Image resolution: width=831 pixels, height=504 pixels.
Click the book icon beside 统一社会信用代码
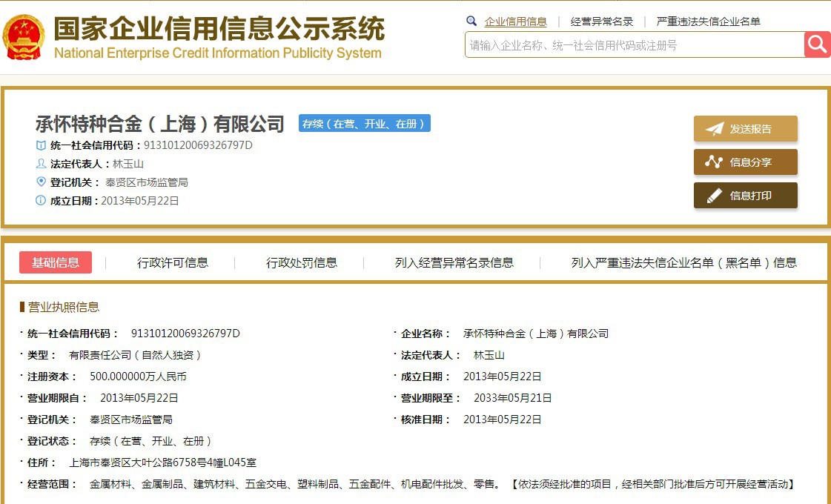pos(41,145)
